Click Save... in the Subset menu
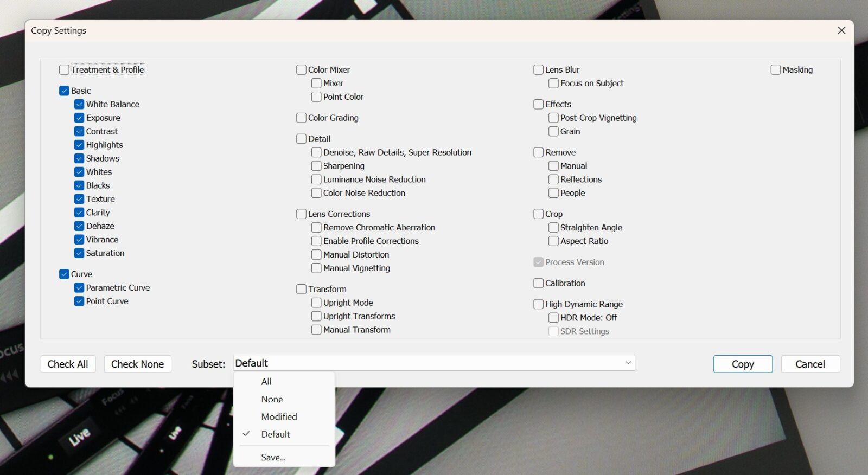The image size is (868, 475). tap(273, 458)
